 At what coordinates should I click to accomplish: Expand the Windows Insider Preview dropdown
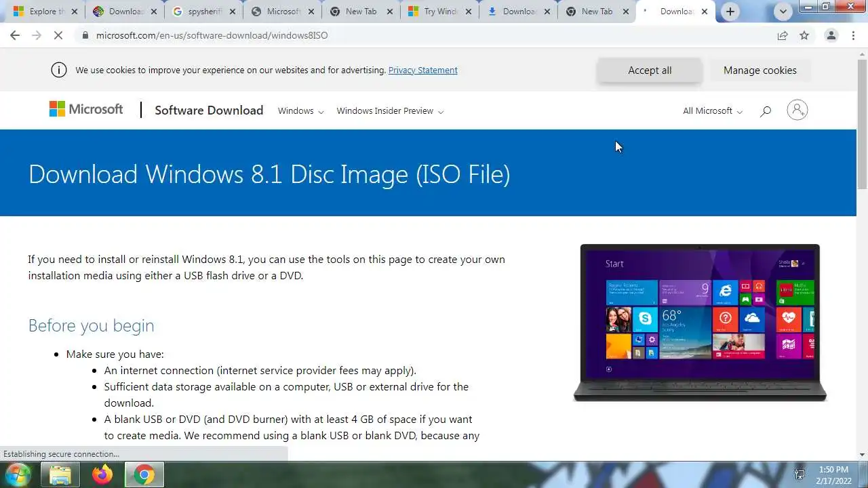pyautogui.click(x=390, y=111)
